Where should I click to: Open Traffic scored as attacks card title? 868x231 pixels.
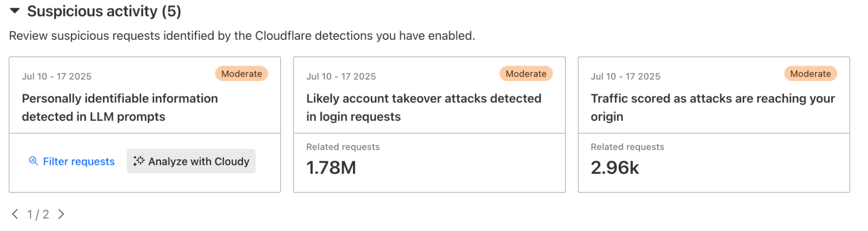(712, 107)
